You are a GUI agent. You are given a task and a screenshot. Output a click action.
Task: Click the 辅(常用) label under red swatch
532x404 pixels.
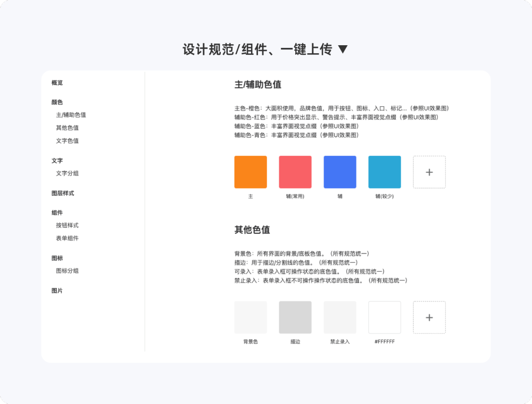295,196
